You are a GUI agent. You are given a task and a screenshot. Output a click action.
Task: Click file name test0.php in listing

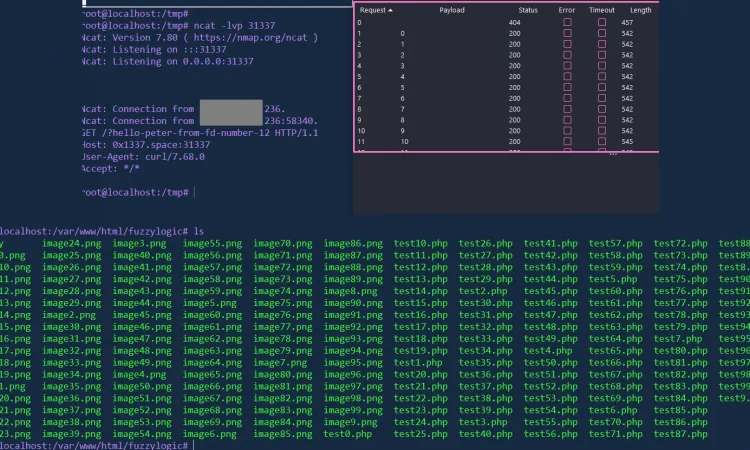tap(348, 434)
